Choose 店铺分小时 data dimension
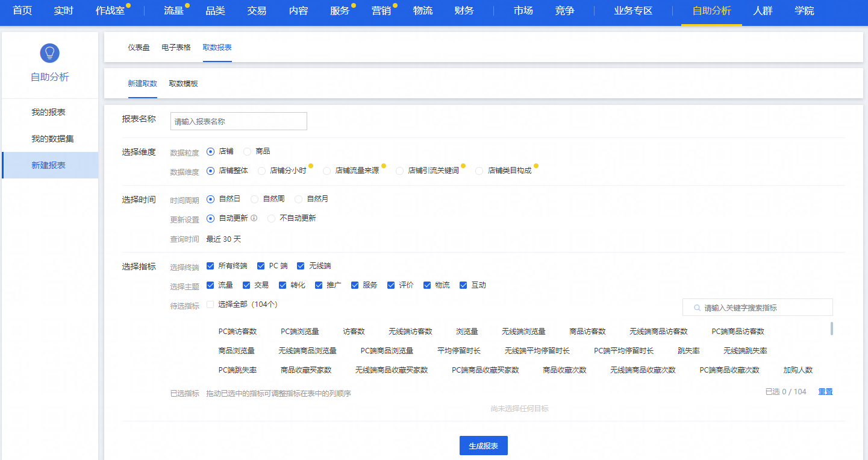The image size is (868, 460). [262, 171]
